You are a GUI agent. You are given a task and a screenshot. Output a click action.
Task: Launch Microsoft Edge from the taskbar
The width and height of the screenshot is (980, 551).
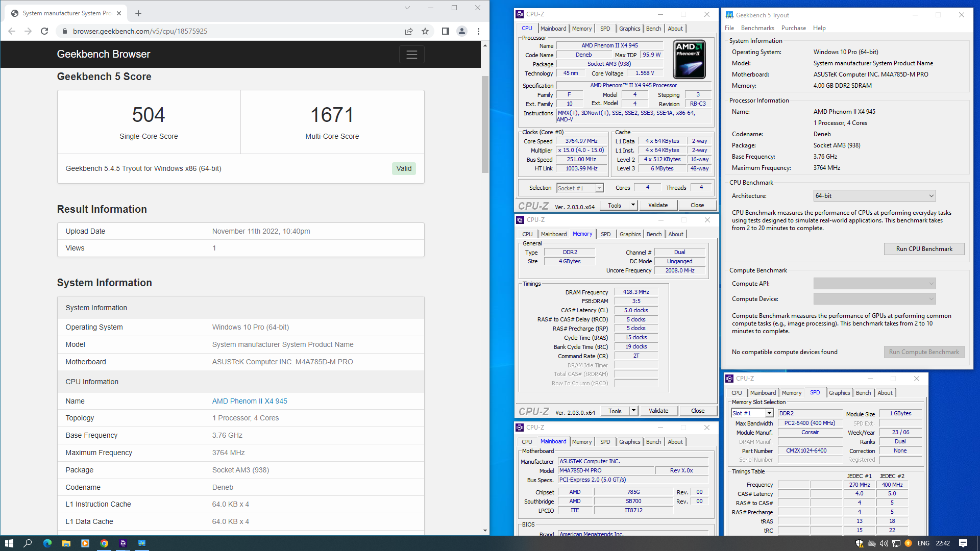pos(47,543)
